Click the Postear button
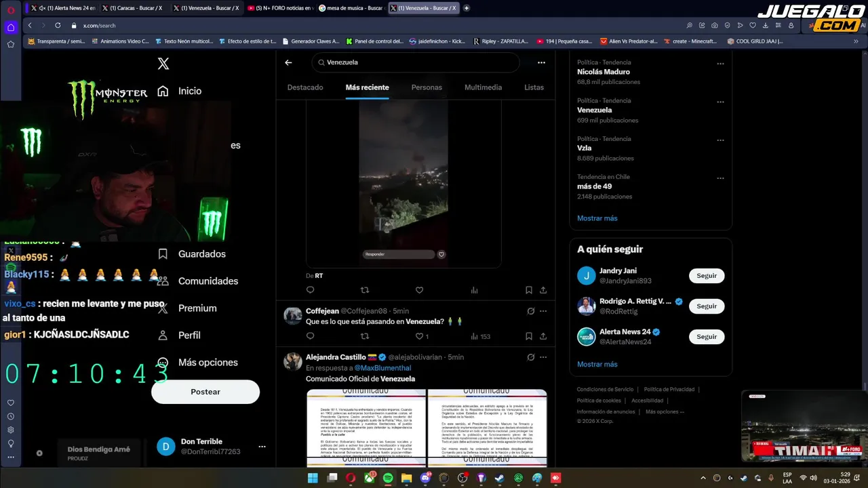This screenshot has width=868, height=488. pos(205,392)
